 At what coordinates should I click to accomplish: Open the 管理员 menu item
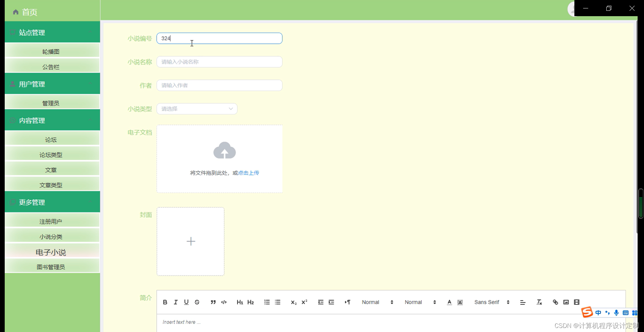(52, 103)
